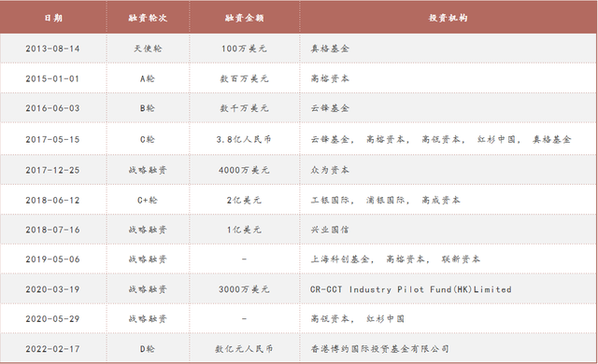Select 香港博约国际投资基金有限公司 investor cell
The height and width of the screenshot is (364, 598).
click(380, 349)
